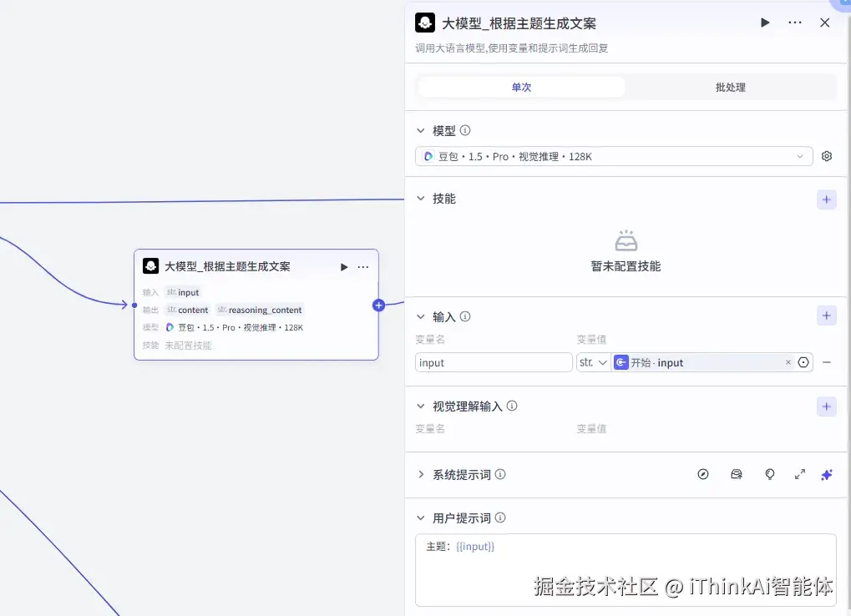
Task: Click the AI sparkle optimize prompt icon
Action: [x=827, y=475]
